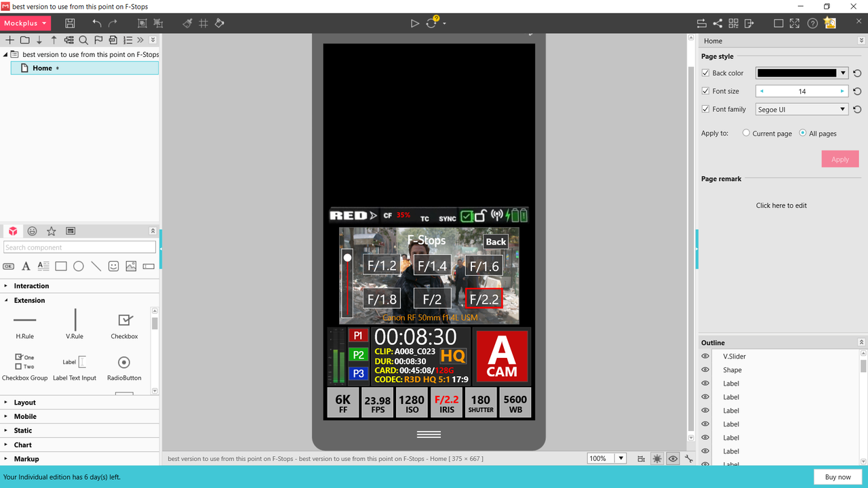This screenshot has width=868, height=488.
Task: Click the Save icon in toolbar
Action: click(70, 23)
